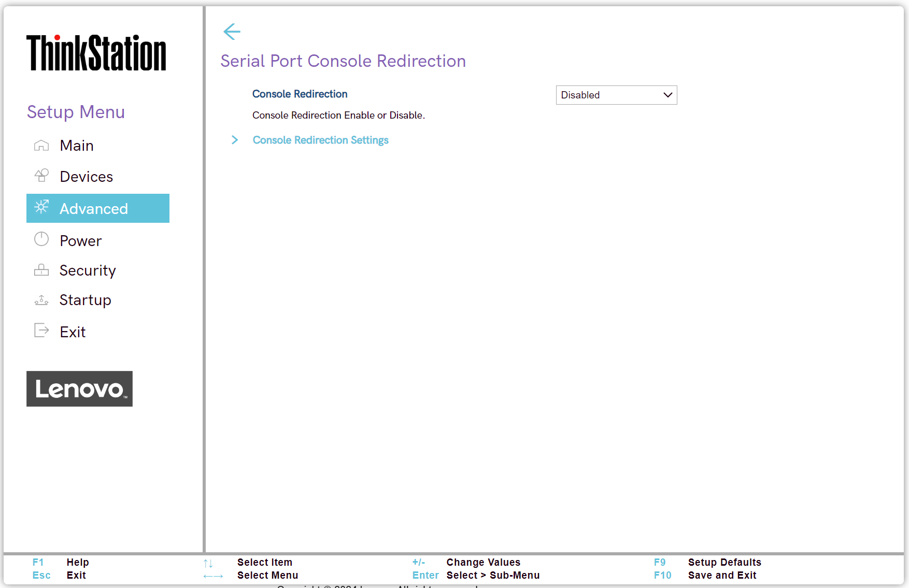Switch to the Main setup section
Screen dimensions: 909x588
click(77, 146)
